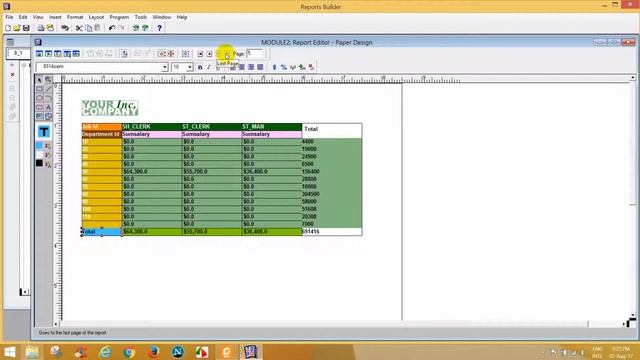
Task: Click the SH_CLERK column header
Action: (x=137, y=127)
